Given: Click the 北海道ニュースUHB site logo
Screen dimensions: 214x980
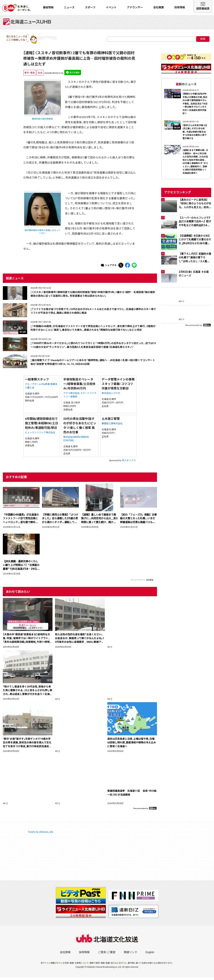Looking at the screenshot, I should tap(27, 22).
